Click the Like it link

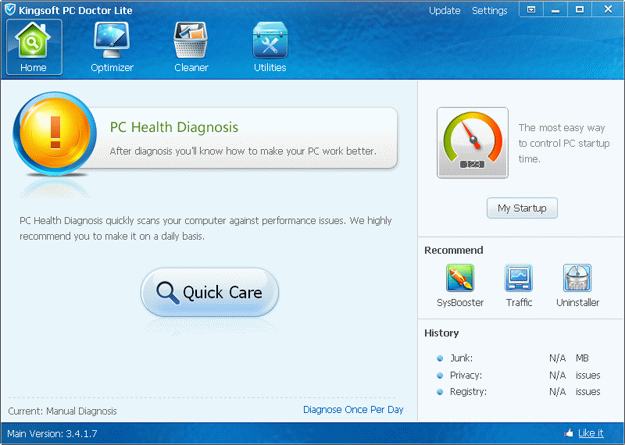click(x=591, y=433)
